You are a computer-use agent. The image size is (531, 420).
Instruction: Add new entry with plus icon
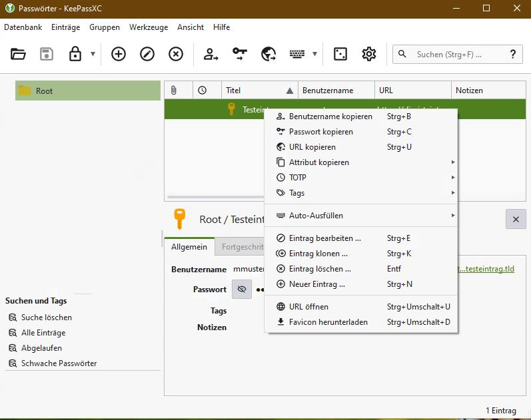click(x=118, y=55)
